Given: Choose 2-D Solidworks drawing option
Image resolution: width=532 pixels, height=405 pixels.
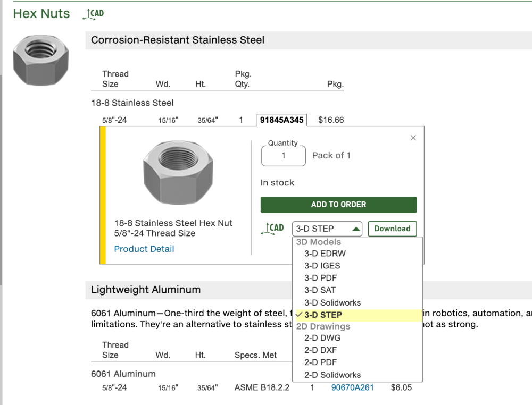Looking at the screenshot, I should pyautogui.click(x=332, y=375).
